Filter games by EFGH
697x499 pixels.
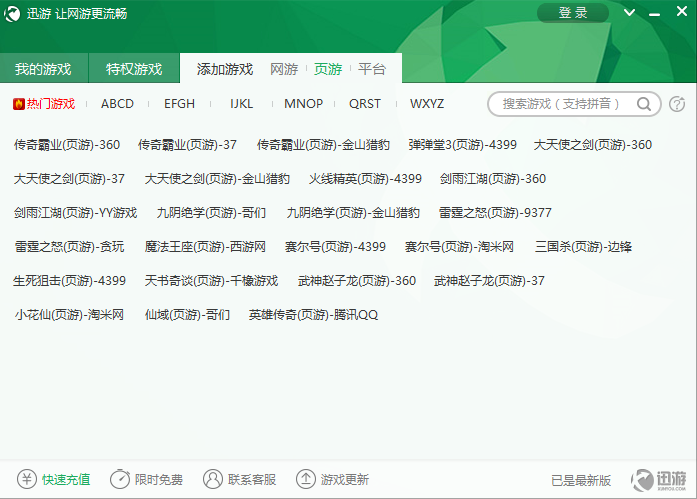179,104
